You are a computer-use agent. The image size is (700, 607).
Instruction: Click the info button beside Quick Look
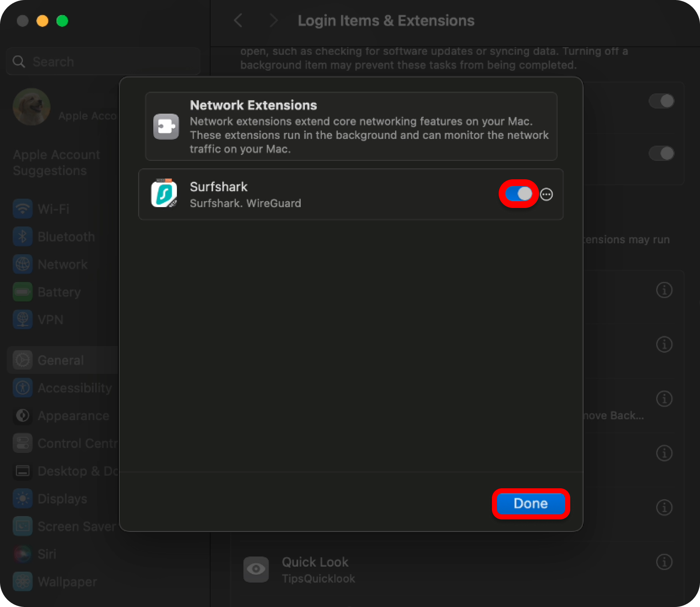[x=664, y=562]
